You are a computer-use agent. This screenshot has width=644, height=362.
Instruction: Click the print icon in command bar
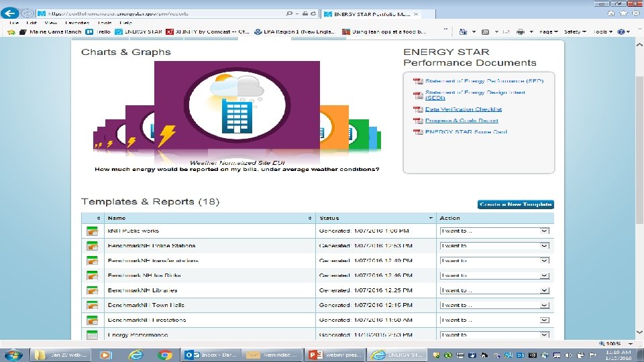click(x=521, y=32)
